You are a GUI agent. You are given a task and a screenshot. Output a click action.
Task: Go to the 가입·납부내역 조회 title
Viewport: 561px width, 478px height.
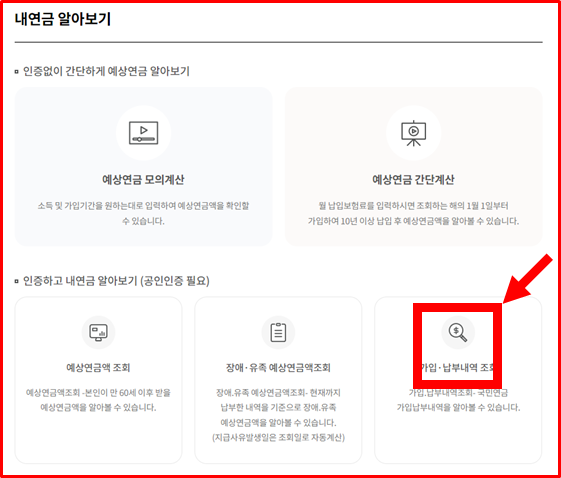pos(458,367)
